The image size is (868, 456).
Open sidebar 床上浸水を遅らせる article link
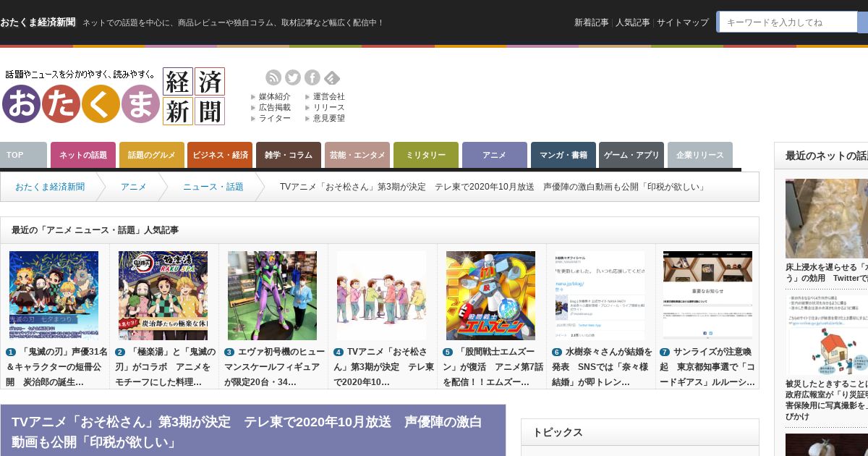coord(827,272)
